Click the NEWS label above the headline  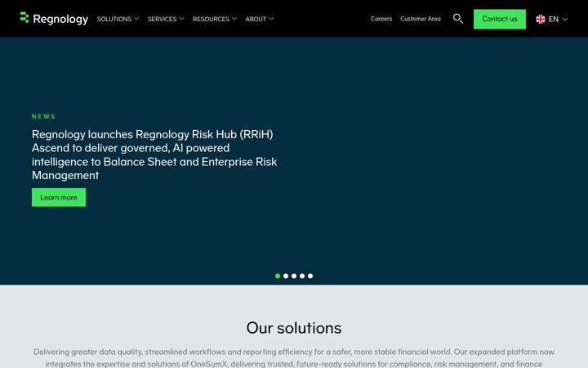coord(43,116)
